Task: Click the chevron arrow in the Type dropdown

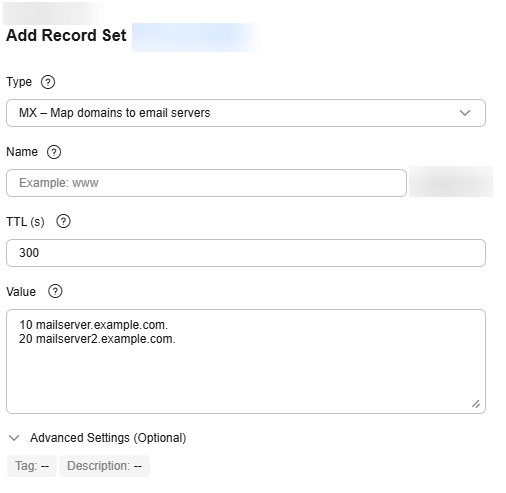Action: tap(465, 113)
